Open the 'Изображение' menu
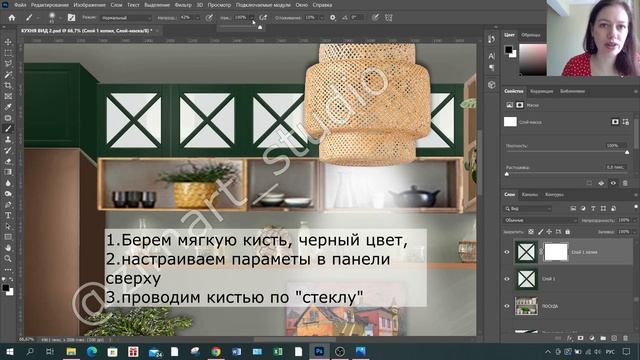Viewport: 640px width, 360px height. pyautogui.click(x=89, y=5)
